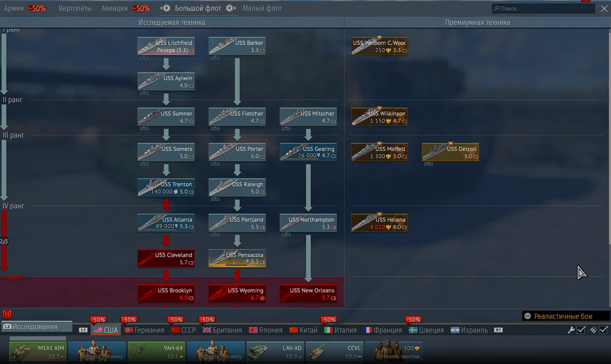Select premium USS Welborn C. Wood
The width and height of the screenshot is (611, 364).
point(379,46)
